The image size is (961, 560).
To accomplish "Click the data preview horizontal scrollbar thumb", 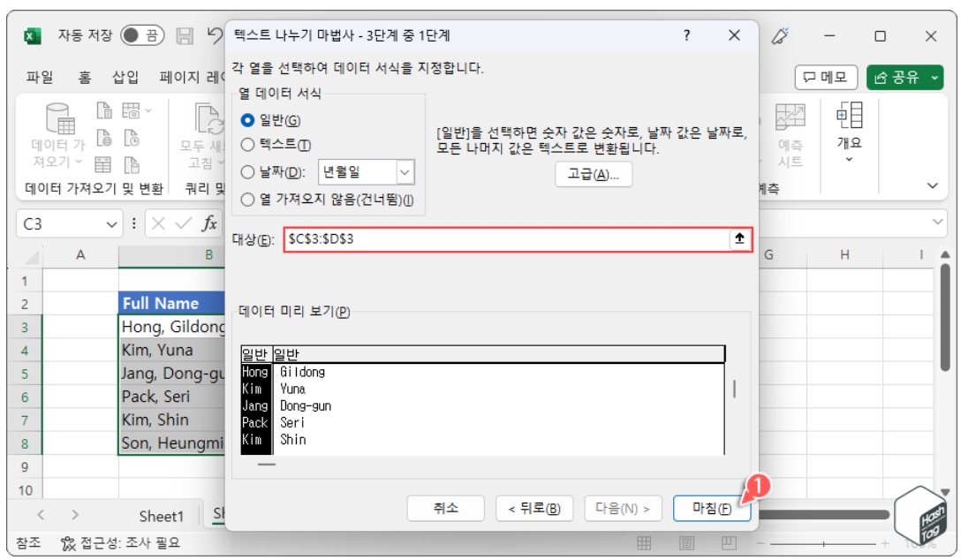I will click(267, 464).
